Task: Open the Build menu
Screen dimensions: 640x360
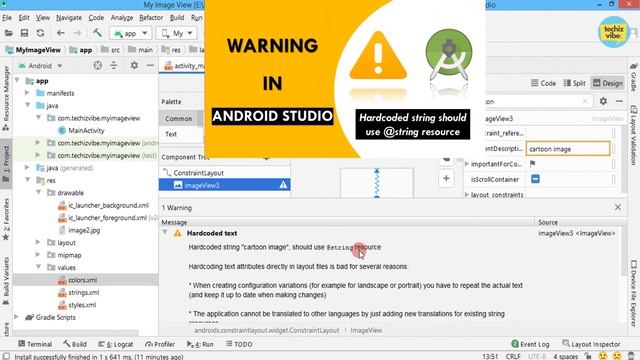Action: pyautogui.click(x=177, y=18)
